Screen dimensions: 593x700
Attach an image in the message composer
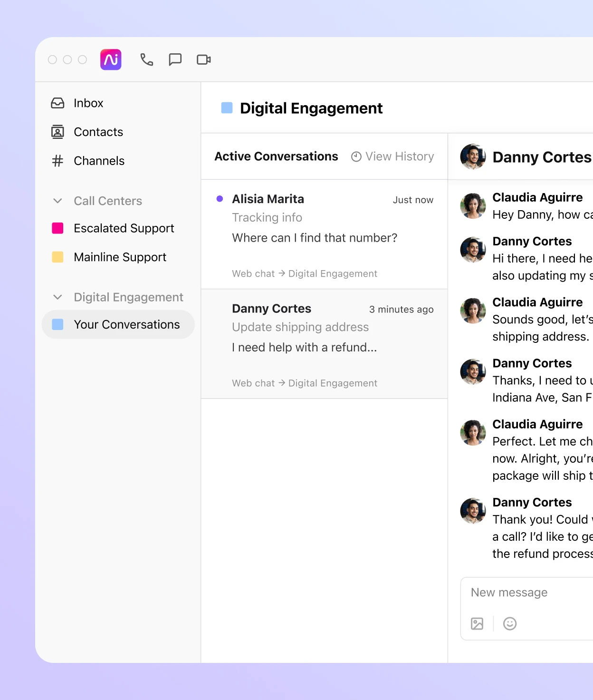[477, 623]
